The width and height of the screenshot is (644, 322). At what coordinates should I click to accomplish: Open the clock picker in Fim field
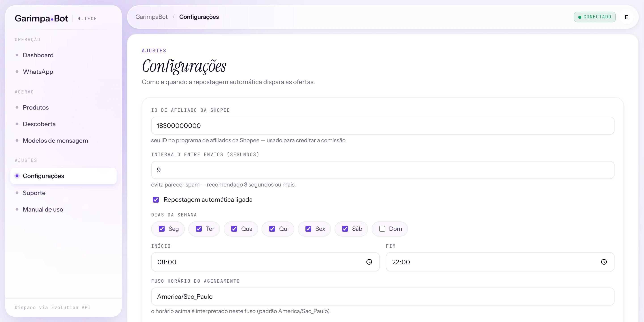604,262
